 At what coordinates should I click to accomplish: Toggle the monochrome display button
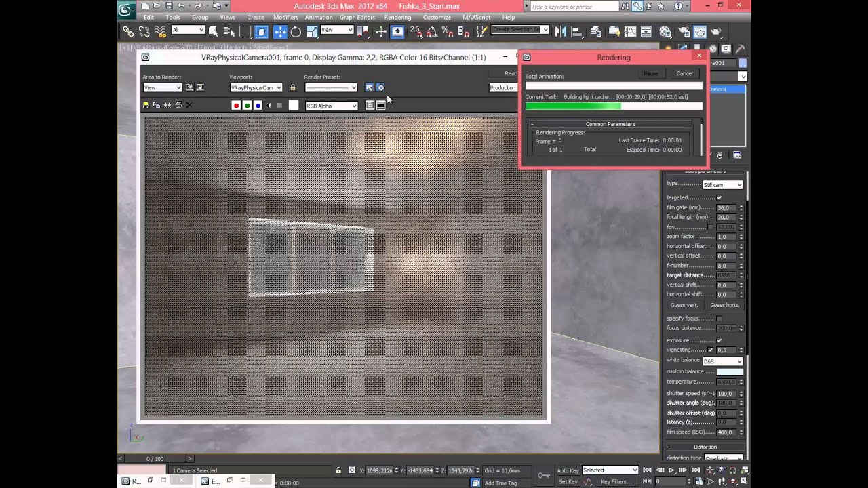(279, 106)
